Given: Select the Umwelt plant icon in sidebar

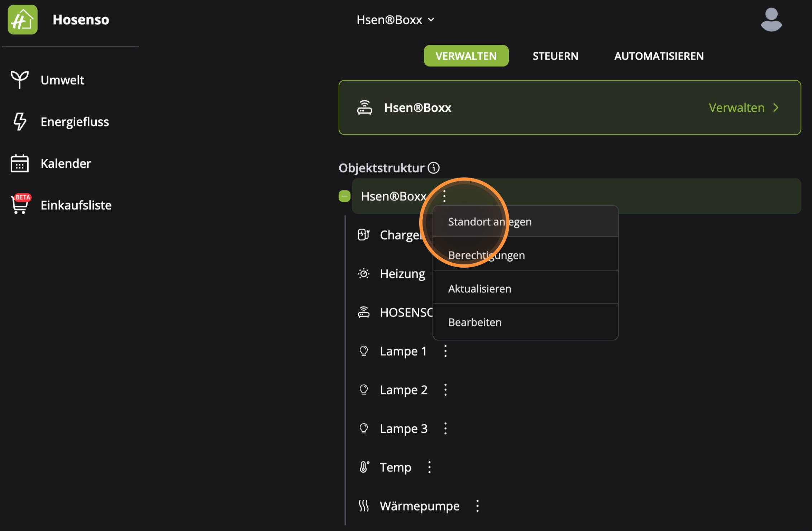Looking at the screenshot, I should (x=19, y=80).
